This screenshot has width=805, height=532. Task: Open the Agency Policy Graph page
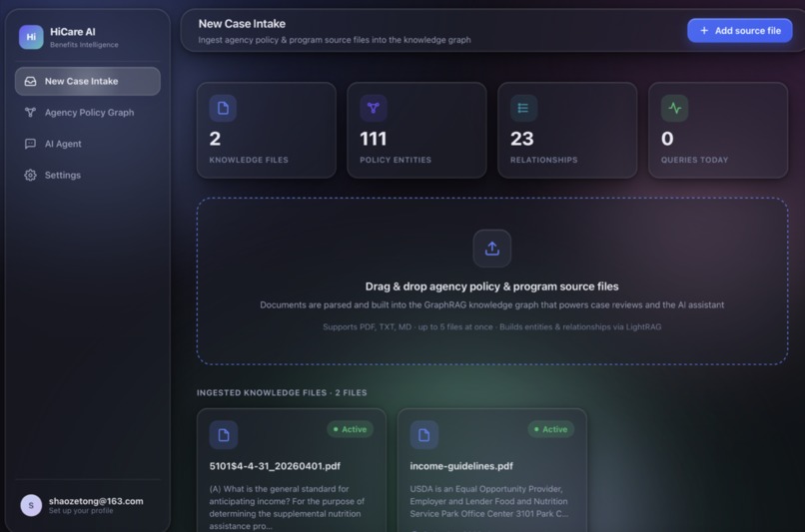pyautogui.click(x=88, y=113)
